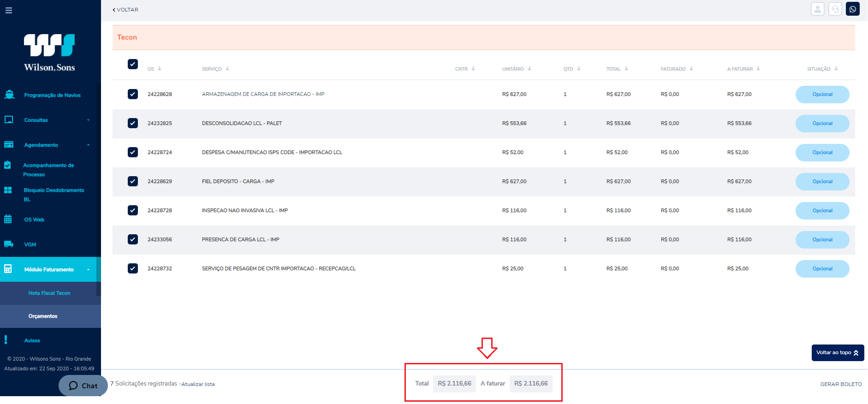868x404 pixels.
Task: Click the calendar icon beside OS Web
Action: pyautogui.click(x=8, y=219)
